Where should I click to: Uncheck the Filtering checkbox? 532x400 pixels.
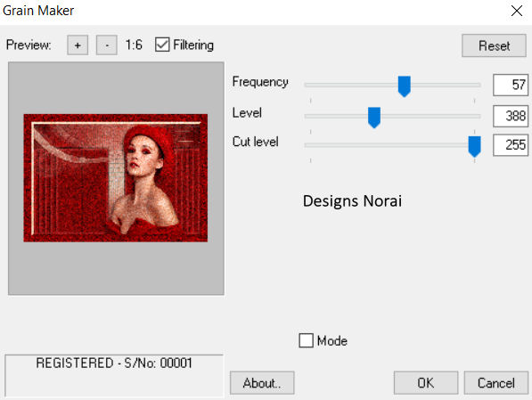tap(162, 45)
